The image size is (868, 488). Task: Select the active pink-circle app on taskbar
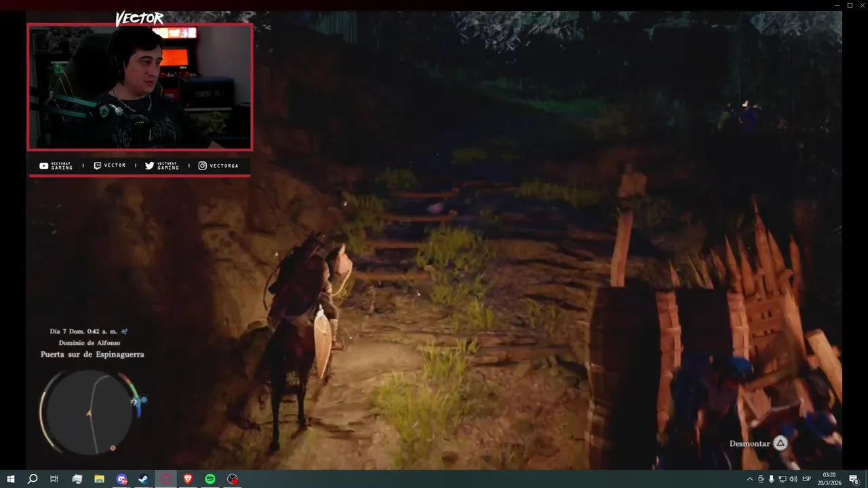pos(165,479)
